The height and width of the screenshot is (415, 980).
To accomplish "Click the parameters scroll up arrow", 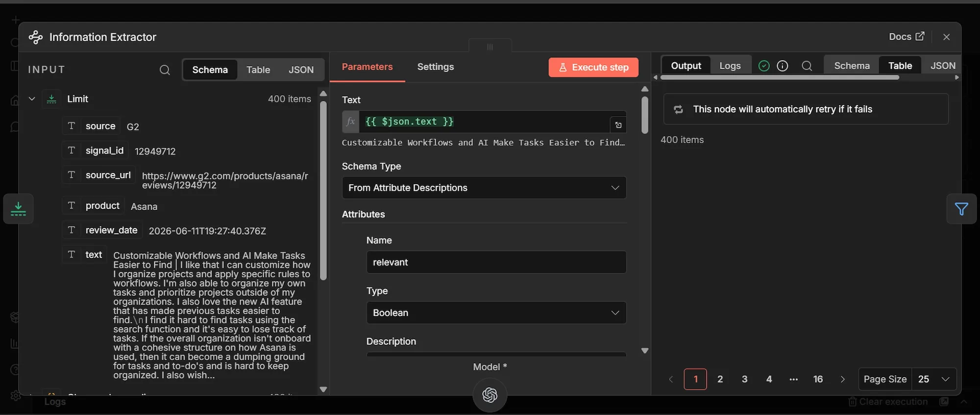I will click(645, 89).
